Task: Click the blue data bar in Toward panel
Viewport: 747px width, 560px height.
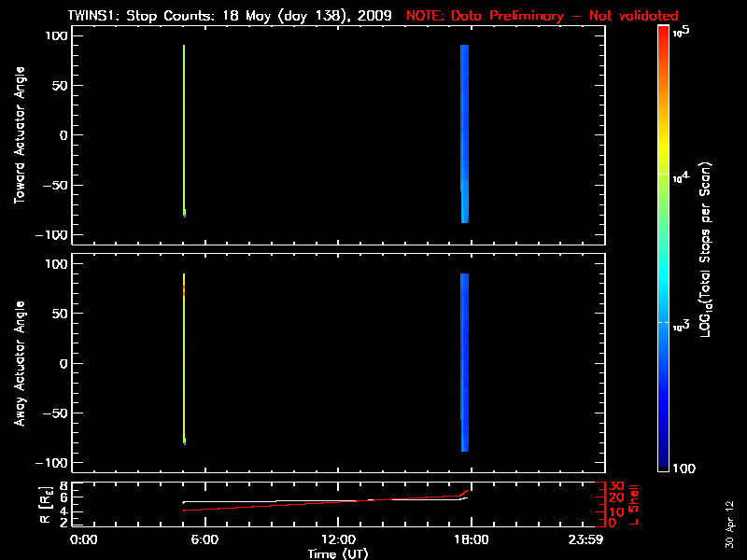Action: [464, 133]
